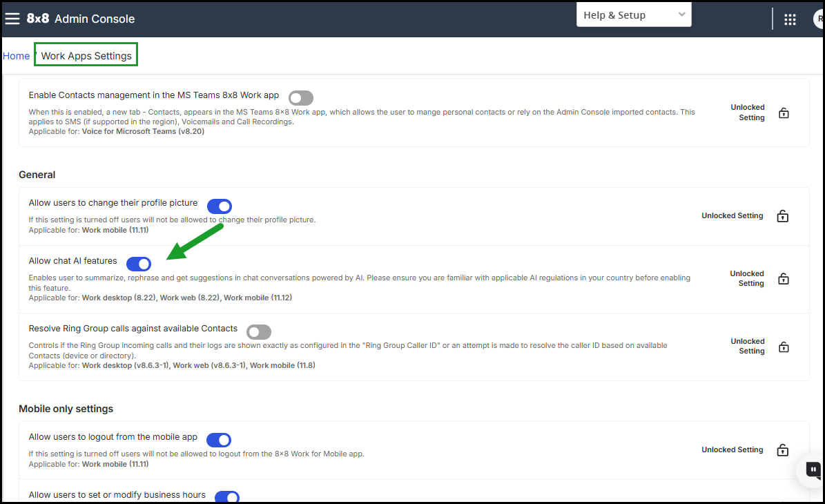Click 'Enable Contacts management in the MS Teams' label
Screen dimensions: 825x504
(x=154, y=95)
